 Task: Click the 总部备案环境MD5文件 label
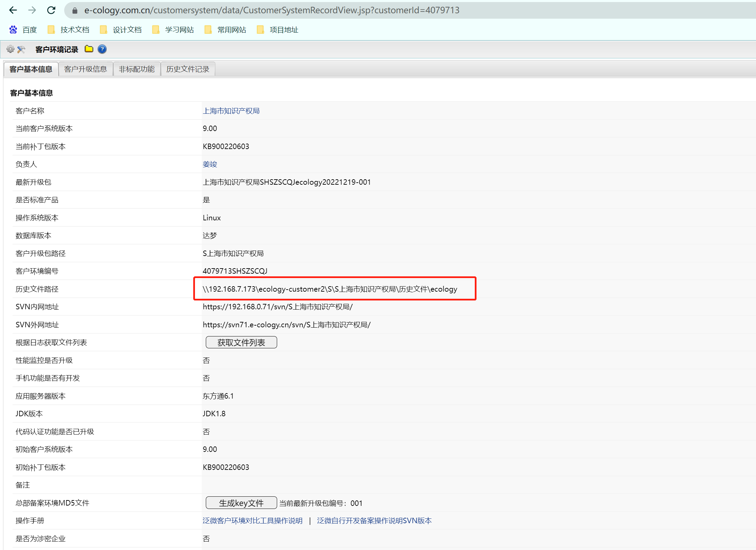[x=52, y=503]
